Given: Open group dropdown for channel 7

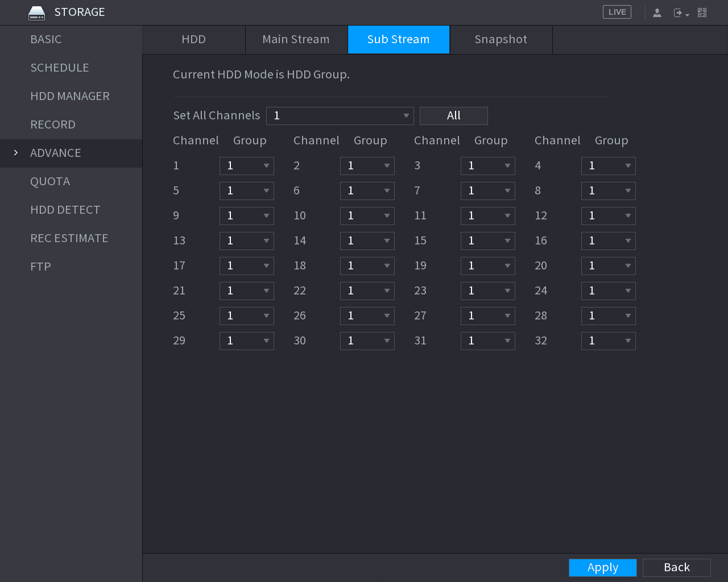Looking at the screenshot, I should pyautogui.click(x=488, y=191).
